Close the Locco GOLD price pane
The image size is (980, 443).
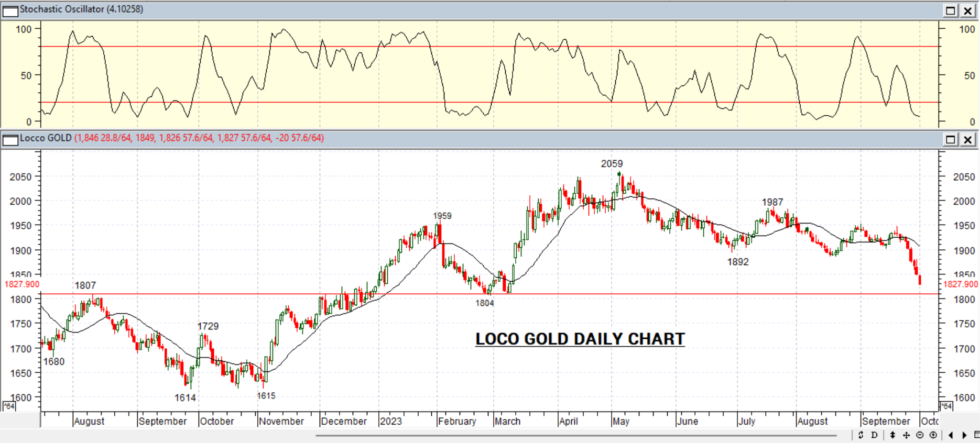968,139
